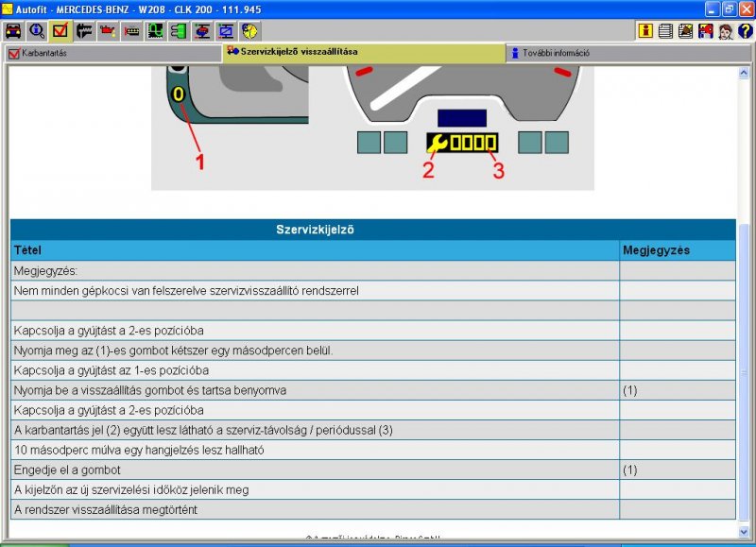Screen dimensions: 756x547
Task: Open the woman's face customer icon
Action: click(725, 31)
